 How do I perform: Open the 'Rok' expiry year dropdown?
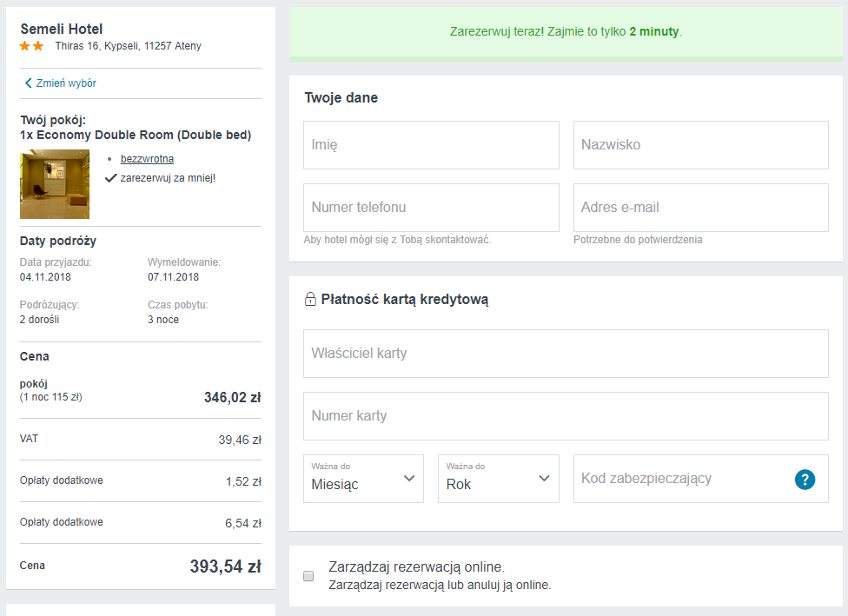(x=498, y=479)
